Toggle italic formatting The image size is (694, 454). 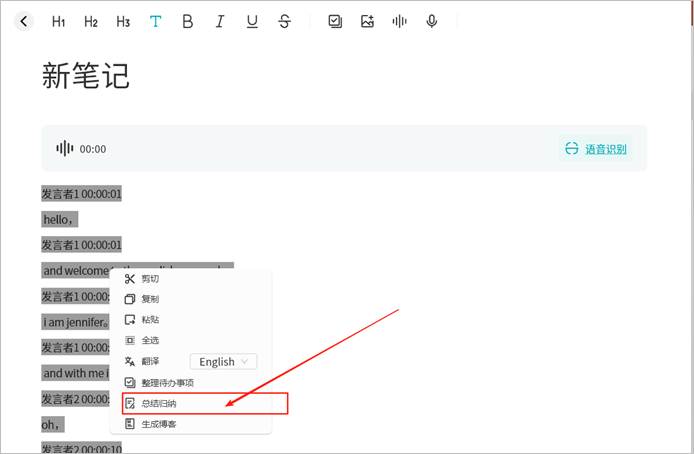[x=219, y=21]
